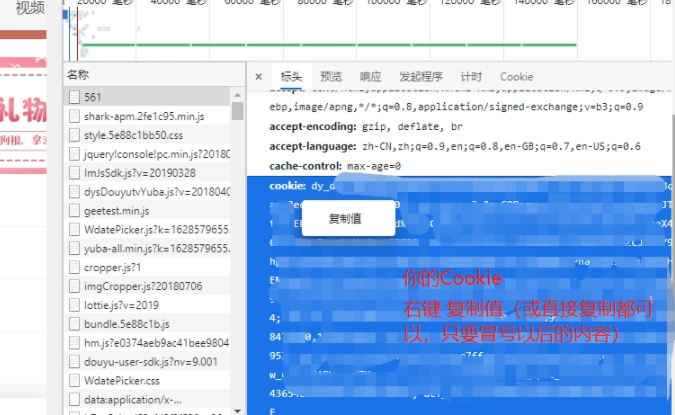Screen dimensions: 675x415
Task: Select the hm.js?e0374aeb9ac41bee9804 request
Action: pyautogui.click(x=147, y=343)
